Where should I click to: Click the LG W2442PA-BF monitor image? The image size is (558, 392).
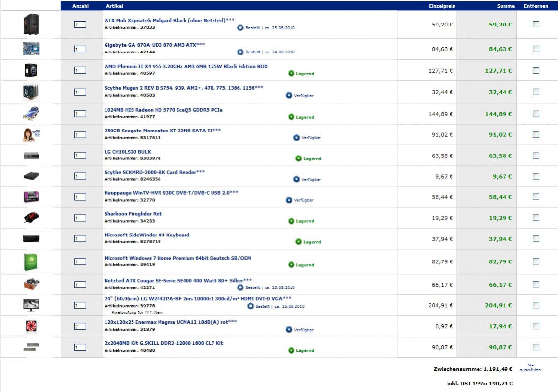tap(31, 305)
